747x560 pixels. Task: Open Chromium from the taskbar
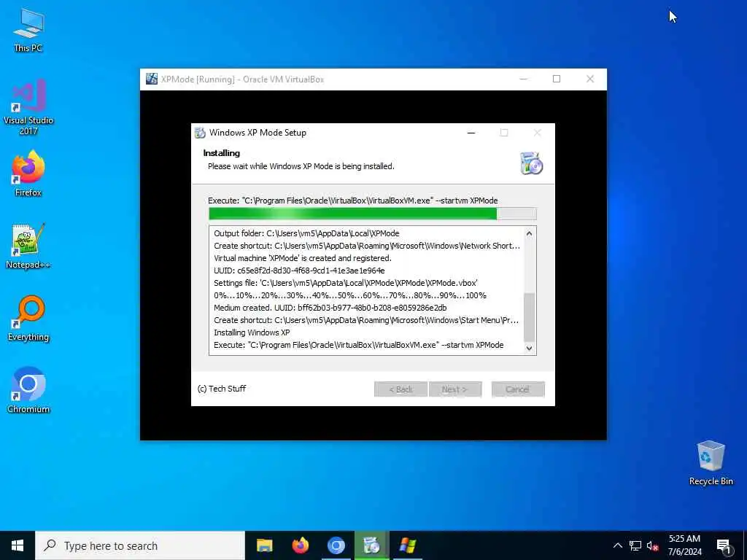336,545
